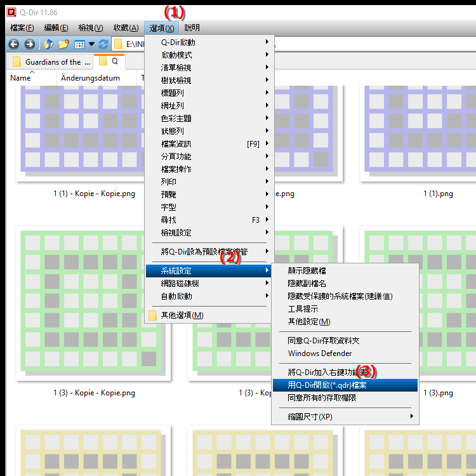The image size is (476, 476).
Task: Go forward with the right arrow button
Action: 29,44
